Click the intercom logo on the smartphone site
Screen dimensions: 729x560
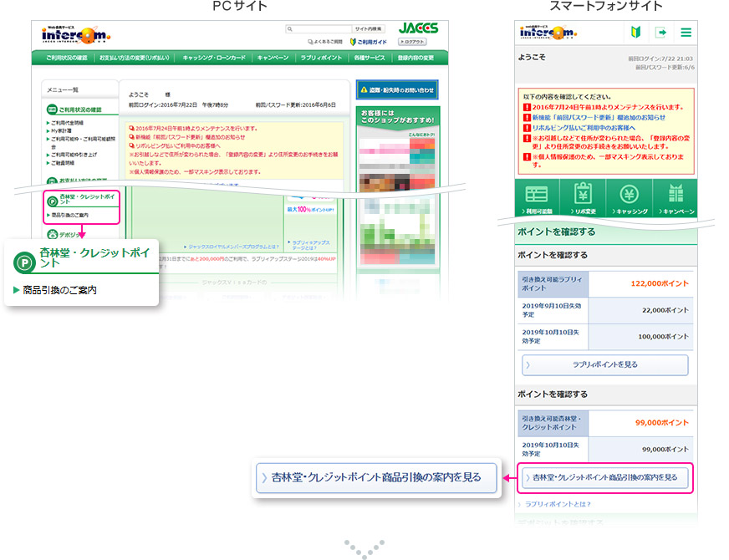[548, 33]
